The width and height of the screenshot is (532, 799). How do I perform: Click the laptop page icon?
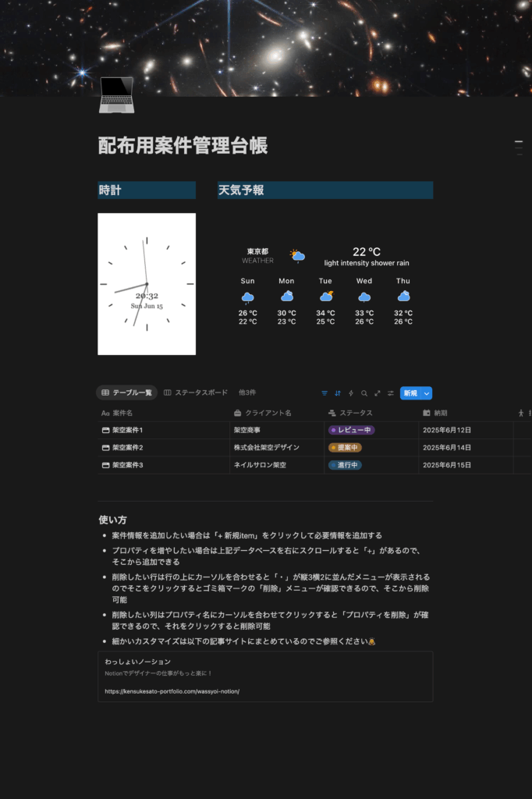pyautogui.click(x=115, y=95)
